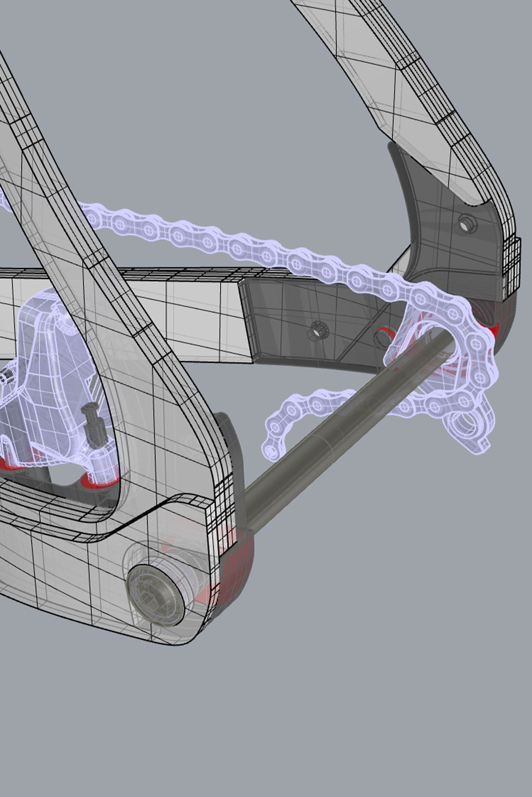Click the center bolt hole in chainstay plate

coord(317,331)
